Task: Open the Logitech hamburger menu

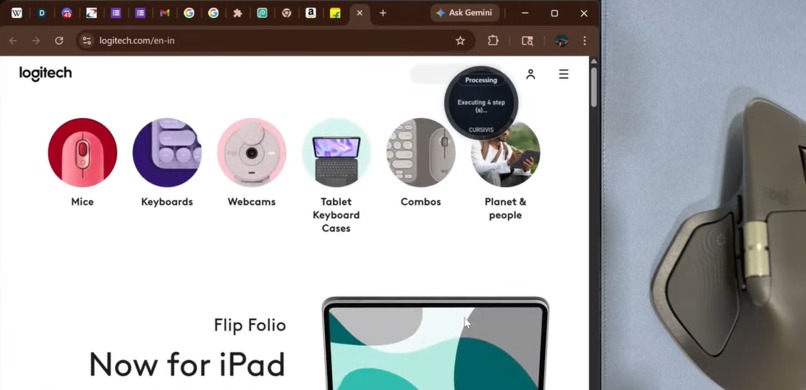Action: tap(563, 75)
